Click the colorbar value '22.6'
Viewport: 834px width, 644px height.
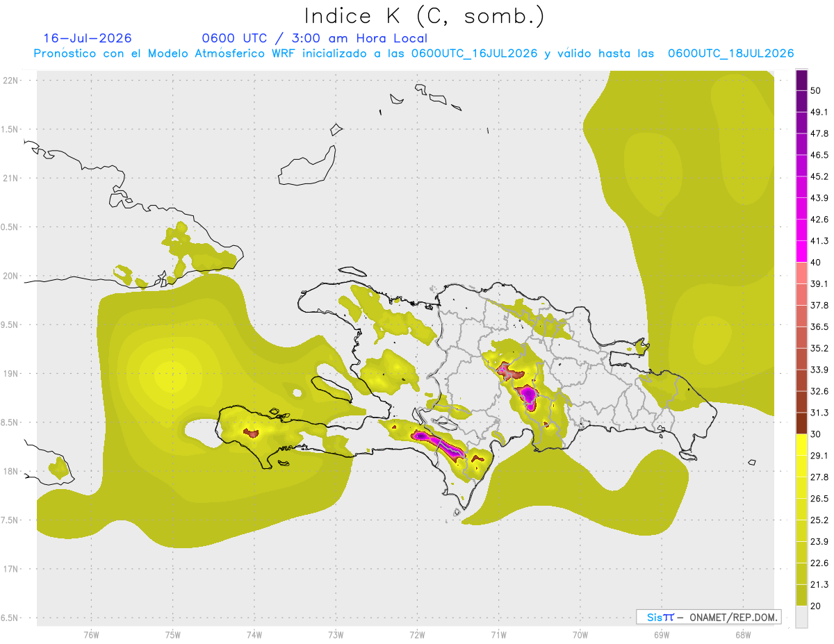[x=819, y=563]
